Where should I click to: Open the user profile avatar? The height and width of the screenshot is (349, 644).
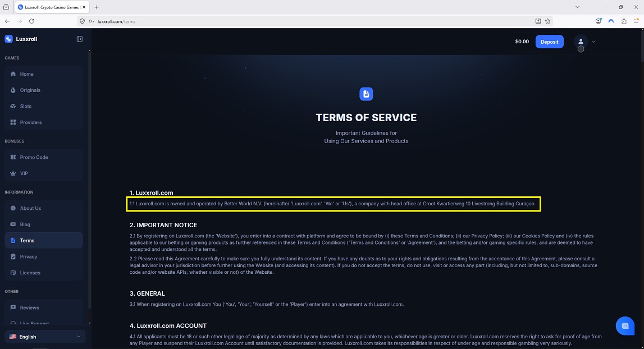(x=581, y=42)
